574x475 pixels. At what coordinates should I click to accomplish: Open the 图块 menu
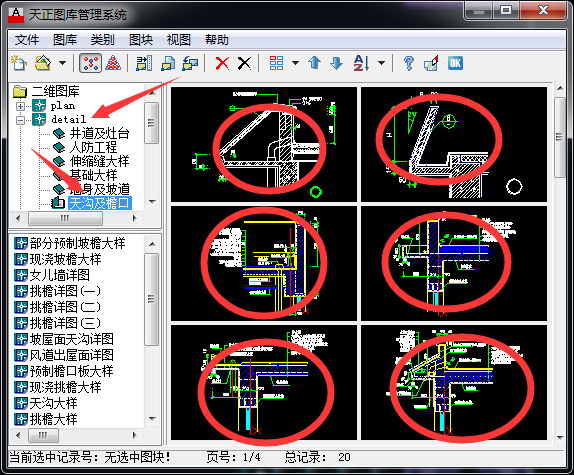[x=141, y=39]
